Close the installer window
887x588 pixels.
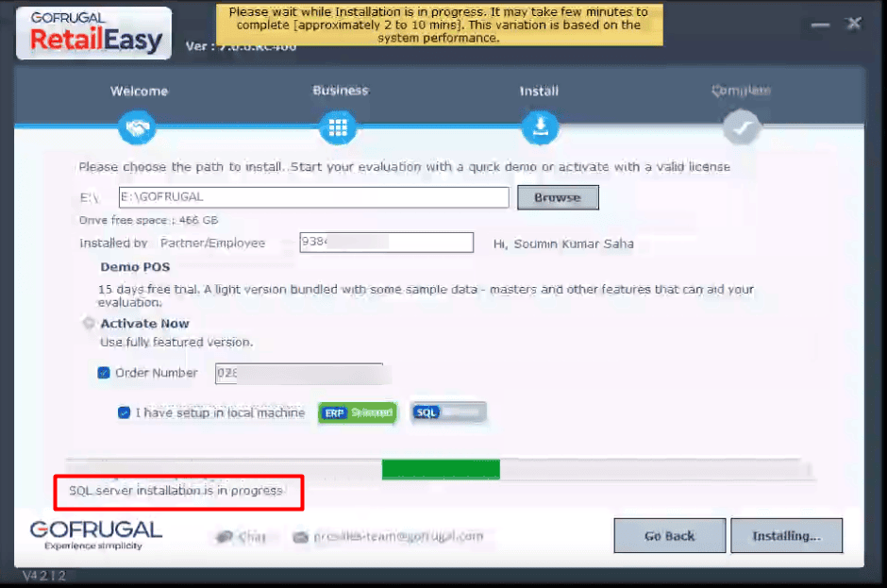point(854,24)
